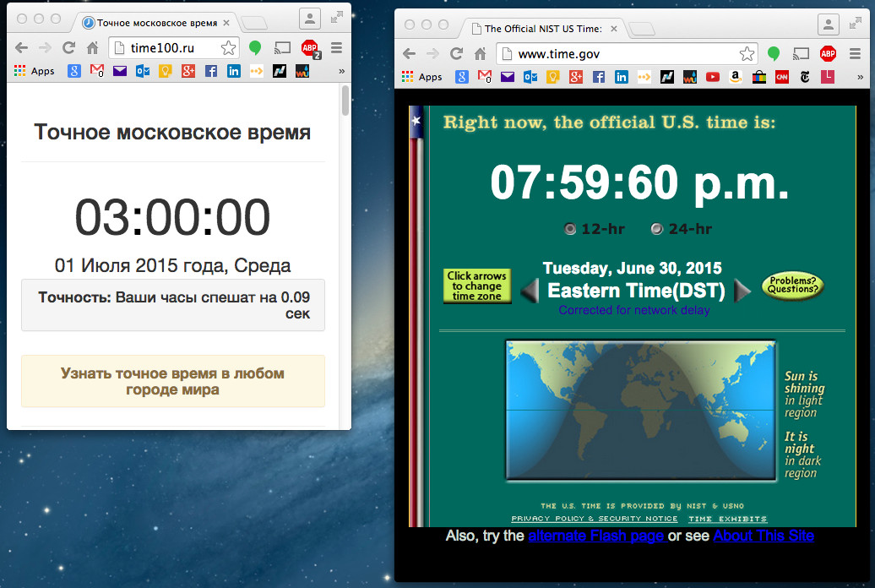
Task: Expand bookmarks overflow chevron in the time100.ru window
Action: coord(341,71)
